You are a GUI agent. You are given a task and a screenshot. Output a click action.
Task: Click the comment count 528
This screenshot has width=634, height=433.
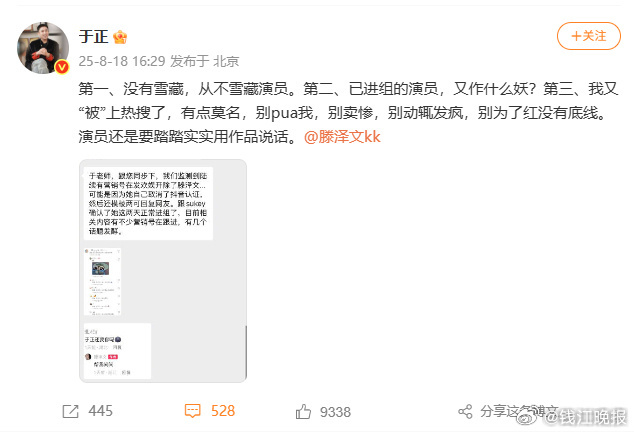[x=223, y=411]
